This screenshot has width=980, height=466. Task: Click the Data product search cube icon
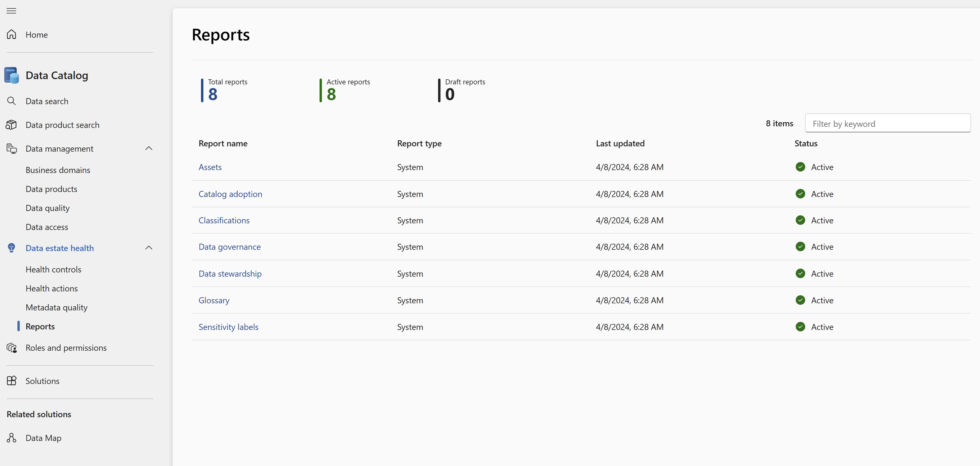11,125
